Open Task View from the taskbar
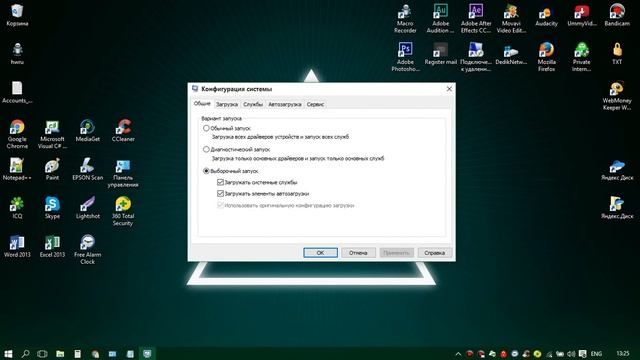Viewport: 640px width, 360px height. [42, 353]
